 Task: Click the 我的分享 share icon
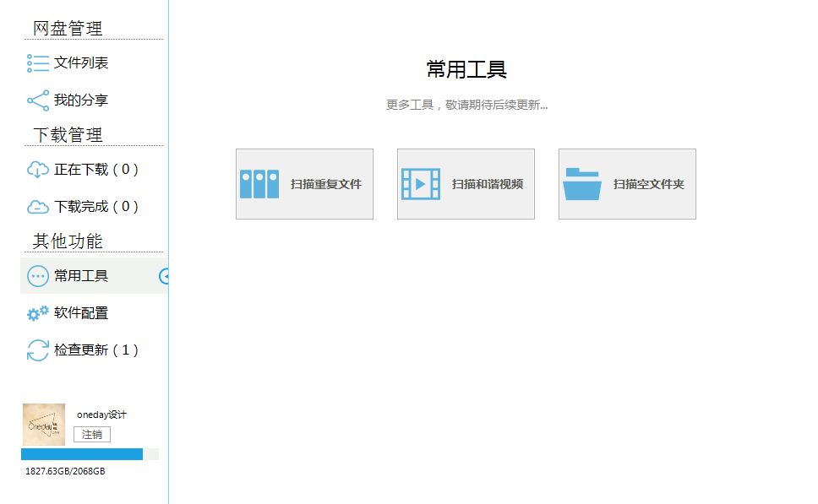pyautogui.click(x=38, y=100)
